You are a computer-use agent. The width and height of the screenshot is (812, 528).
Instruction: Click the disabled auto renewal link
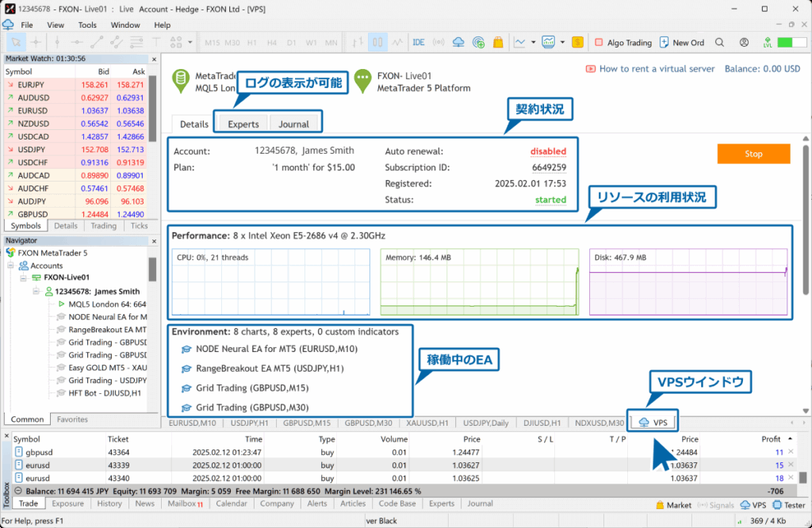pos(548,151)
